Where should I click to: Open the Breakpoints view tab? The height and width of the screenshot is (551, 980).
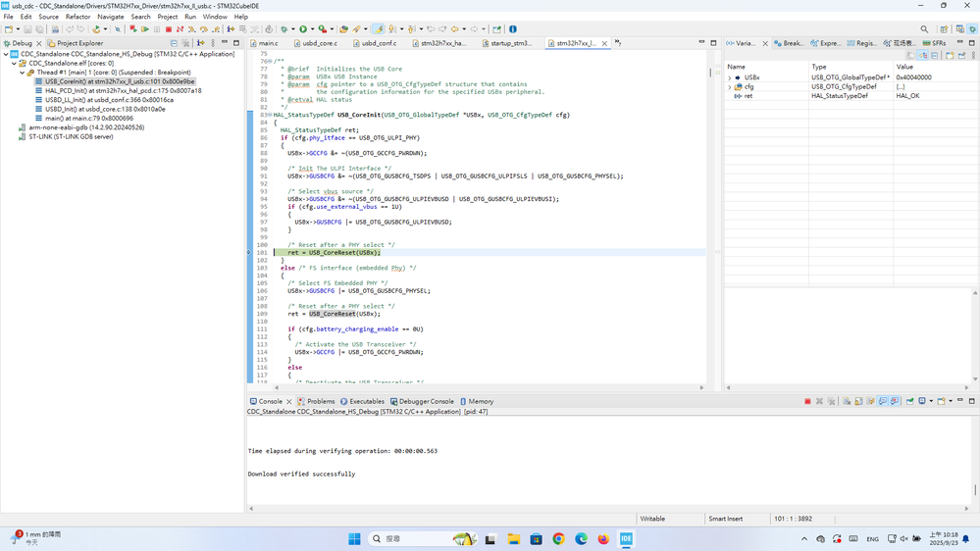789,43
